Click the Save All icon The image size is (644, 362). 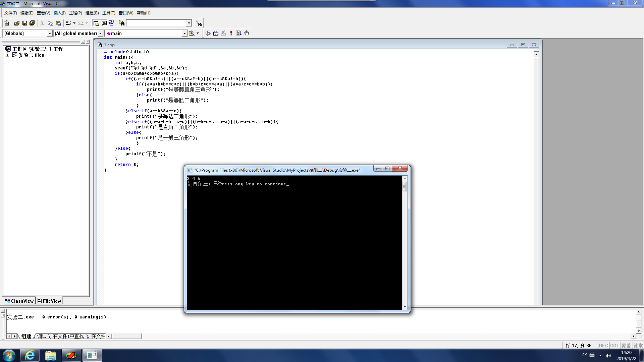point(32,23)
